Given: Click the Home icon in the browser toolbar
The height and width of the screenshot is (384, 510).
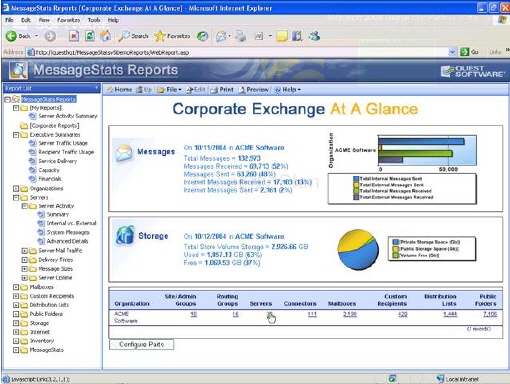Looking at the screenshot, I should (105, 36).
